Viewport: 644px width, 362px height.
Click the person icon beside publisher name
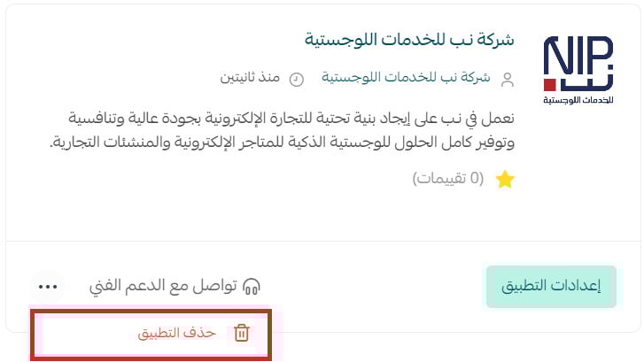click(508, 80)
